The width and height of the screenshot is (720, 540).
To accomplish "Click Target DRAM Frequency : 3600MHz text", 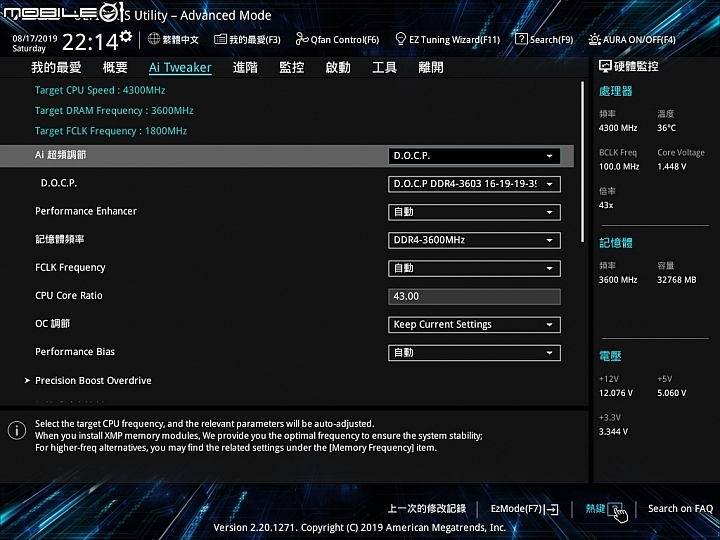I will [x=114, y=111].
